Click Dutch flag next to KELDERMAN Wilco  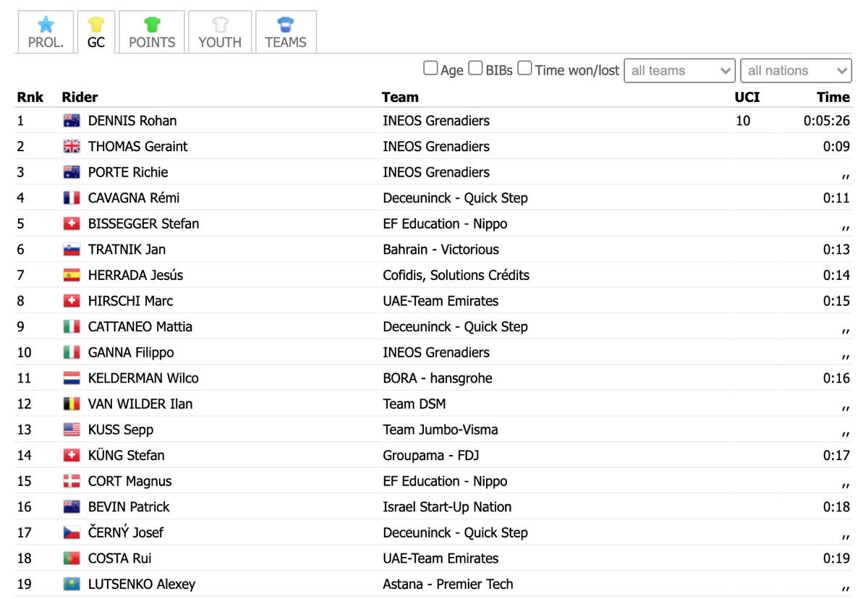(72, 378)
